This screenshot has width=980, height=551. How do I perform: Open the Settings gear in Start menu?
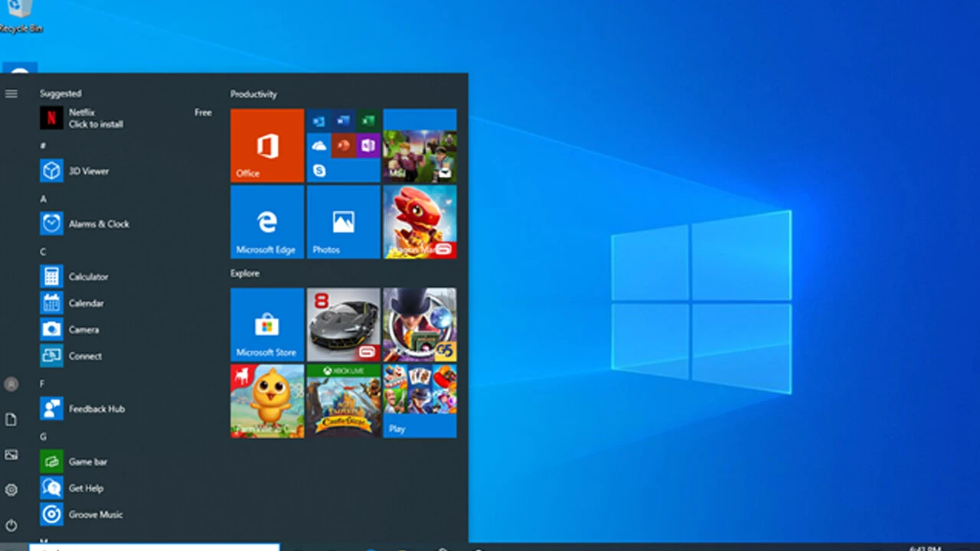tap(11, 490)
